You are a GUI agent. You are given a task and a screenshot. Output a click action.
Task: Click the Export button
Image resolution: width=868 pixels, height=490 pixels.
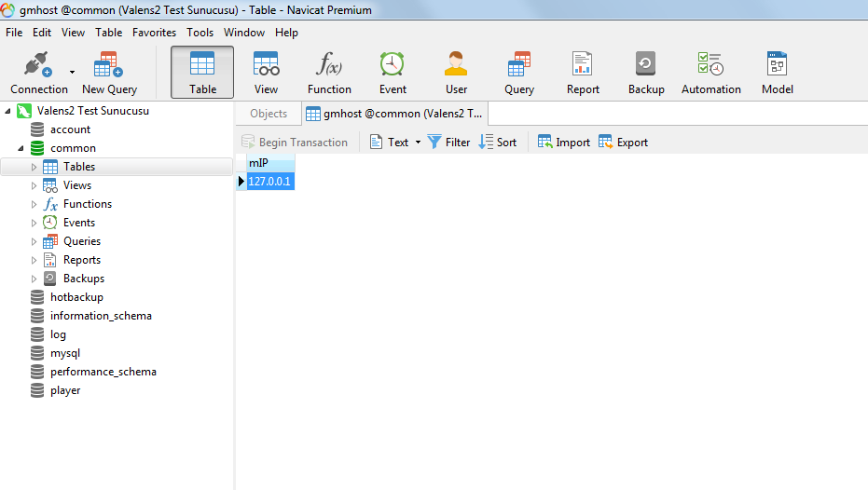click(x=624, y=143)
